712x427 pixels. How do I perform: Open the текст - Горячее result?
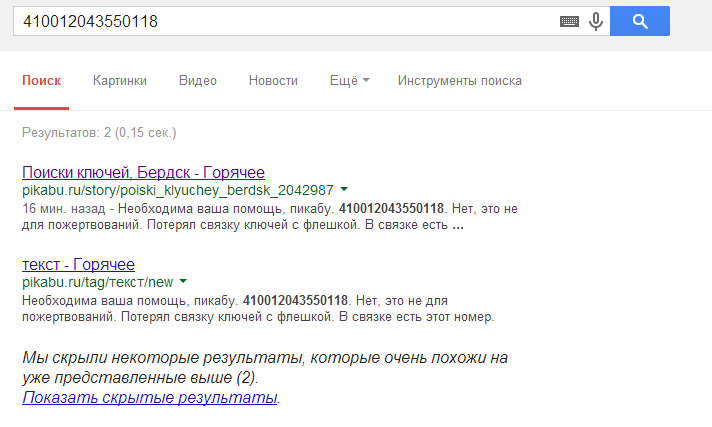(x=79, y=264)
